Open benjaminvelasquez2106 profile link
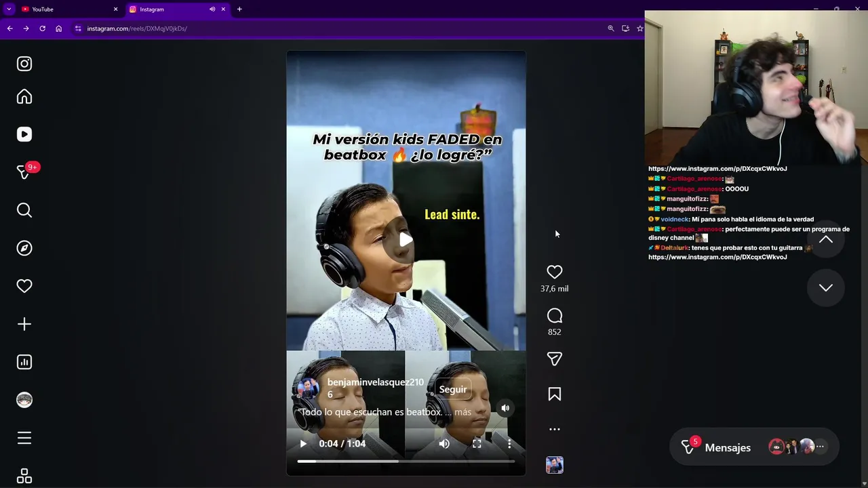The height and width of the screenshot is (488, 868). (375, 388)
